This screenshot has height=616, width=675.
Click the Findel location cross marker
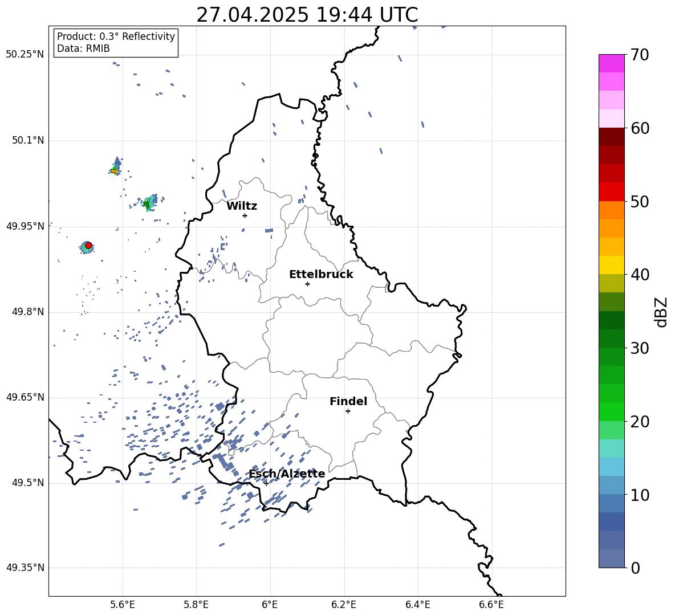click(348, 411)
